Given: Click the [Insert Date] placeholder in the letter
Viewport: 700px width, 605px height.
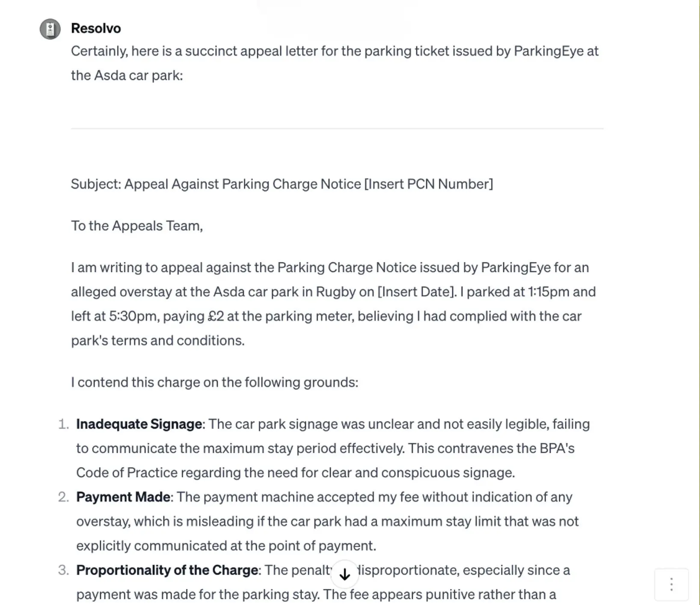Looking at the screenshot, I should 414,292.
